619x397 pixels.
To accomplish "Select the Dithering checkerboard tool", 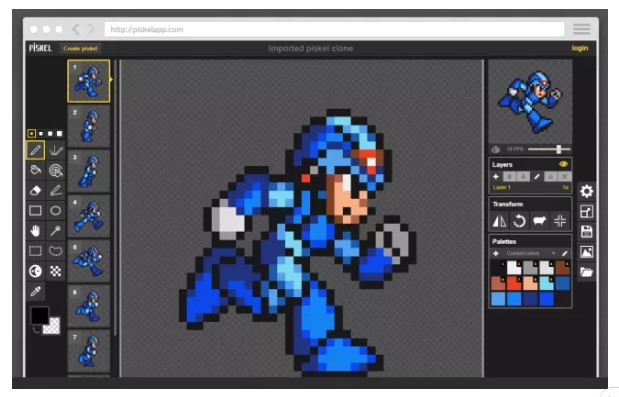I will tap(55, 271).
